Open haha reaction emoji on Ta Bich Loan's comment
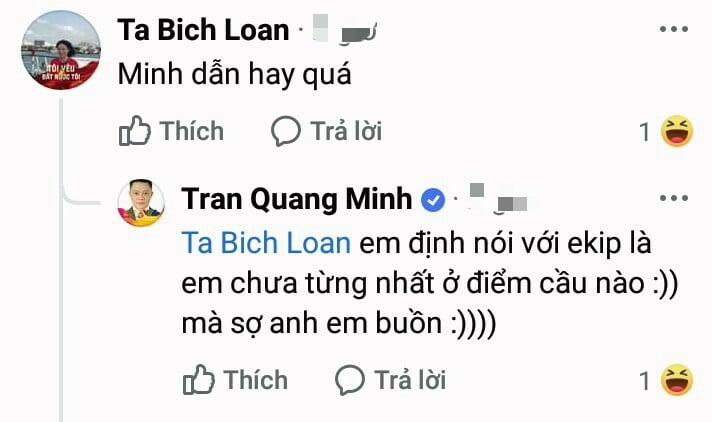This screenshot has width=712, height=422. [x=677, y=131]
